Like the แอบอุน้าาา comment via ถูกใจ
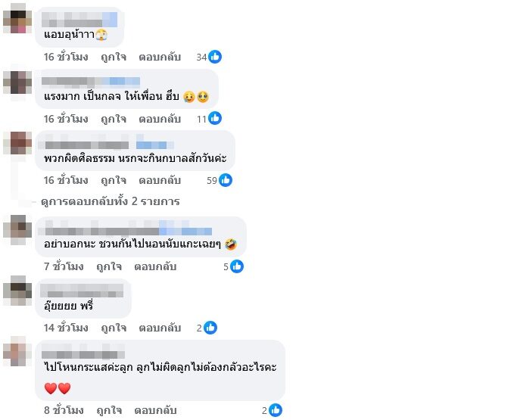The height and width of the screenshot is (420, 517). (114, 57)
